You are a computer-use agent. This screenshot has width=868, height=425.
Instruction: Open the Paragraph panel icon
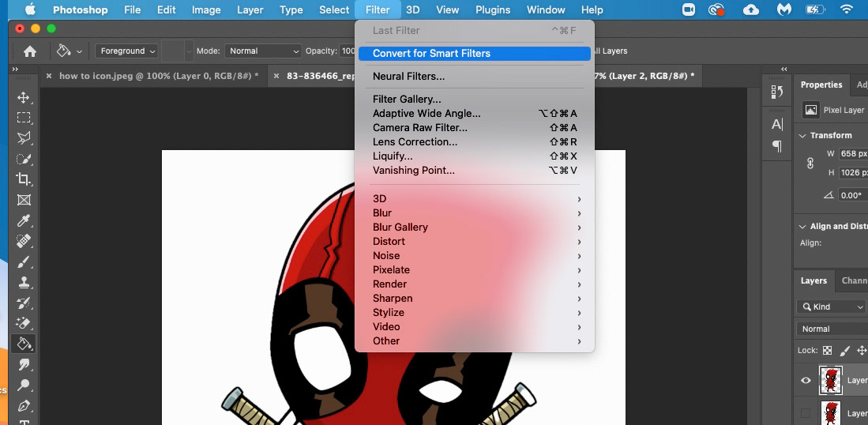[x=776, y=146]
